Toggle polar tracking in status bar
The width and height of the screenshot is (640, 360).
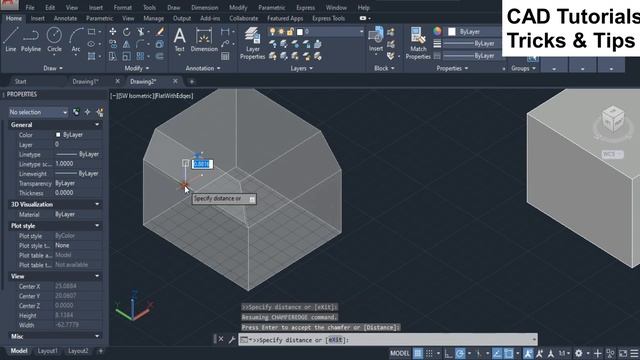coord(460,353)
